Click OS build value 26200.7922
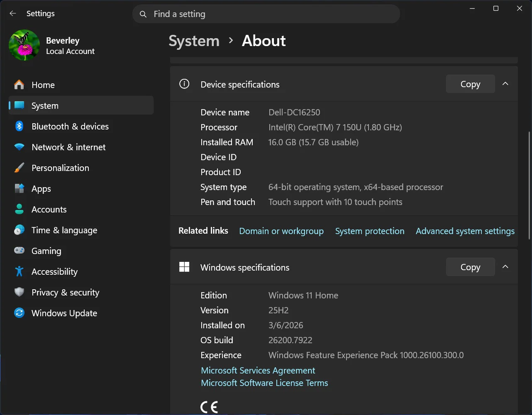This screenshot has height=415, width=532. click(x=290, y=340)
